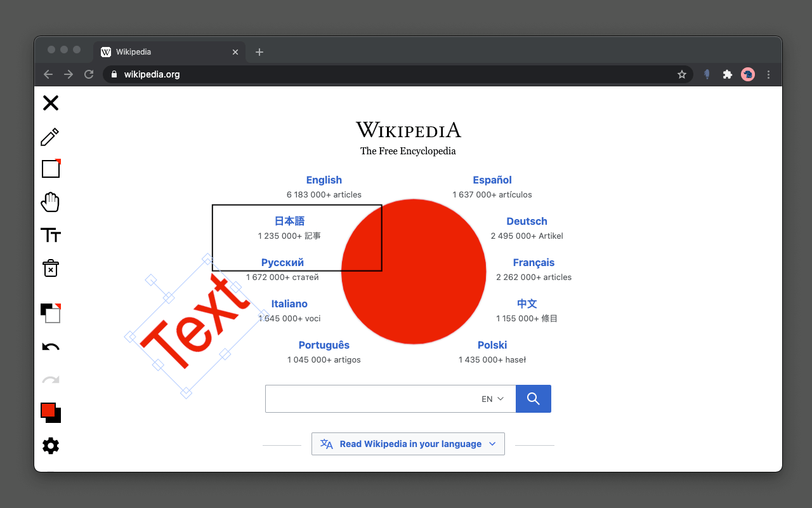812x508 pixels.
Task: Select the pencil drawing tool
Action: pyautogui.click(x=50, y=137)
